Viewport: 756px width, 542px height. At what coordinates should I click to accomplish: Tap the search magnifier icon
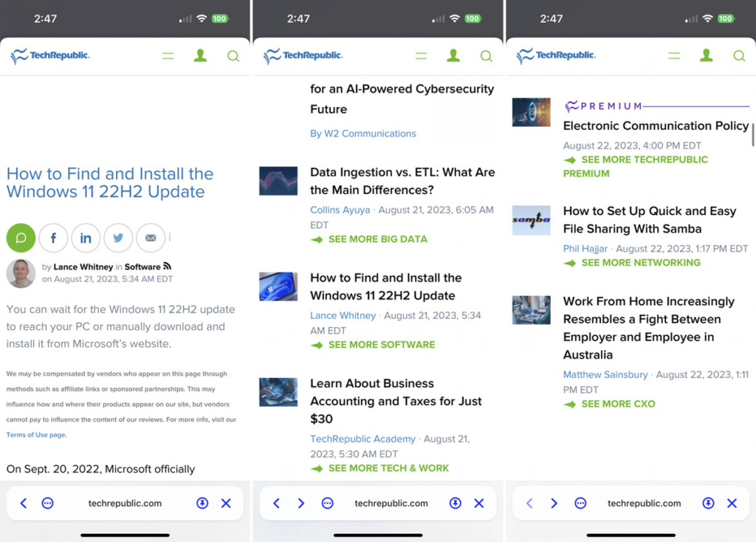[233, 55]
